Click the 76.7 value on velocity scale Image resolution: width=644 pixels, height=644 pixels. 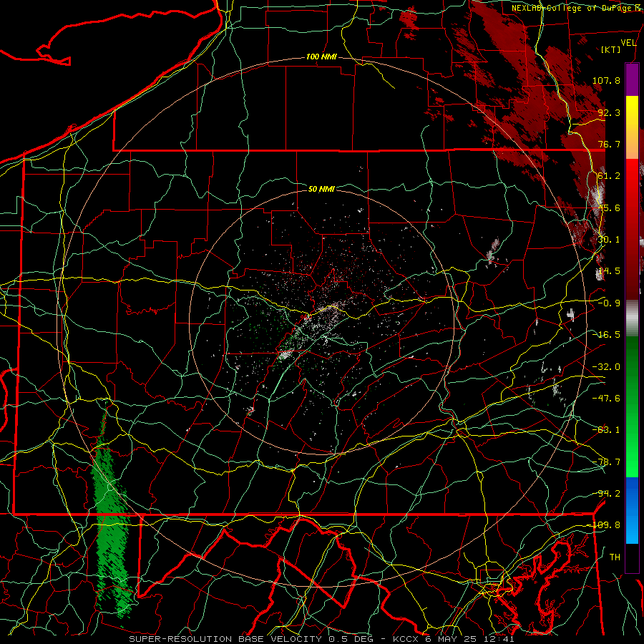click(609, 144)
